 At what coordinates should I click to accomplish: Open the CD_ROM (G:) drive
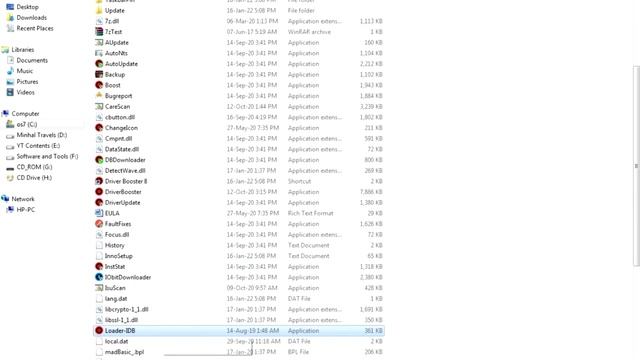coord(34,167)
